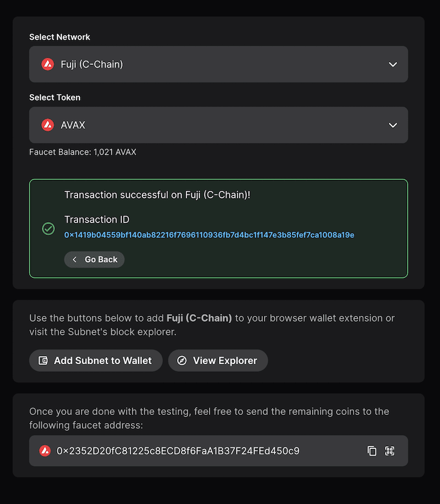Click the back chevron inside Go Back button
This screenshot has height=504, width=440.
pos(75,259)
